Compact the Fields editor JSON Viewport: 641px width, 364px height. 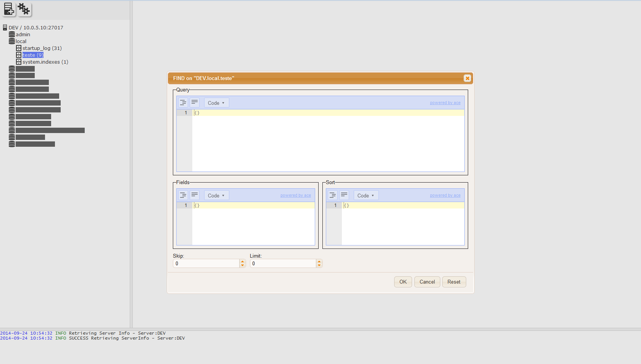coord(195,195)
